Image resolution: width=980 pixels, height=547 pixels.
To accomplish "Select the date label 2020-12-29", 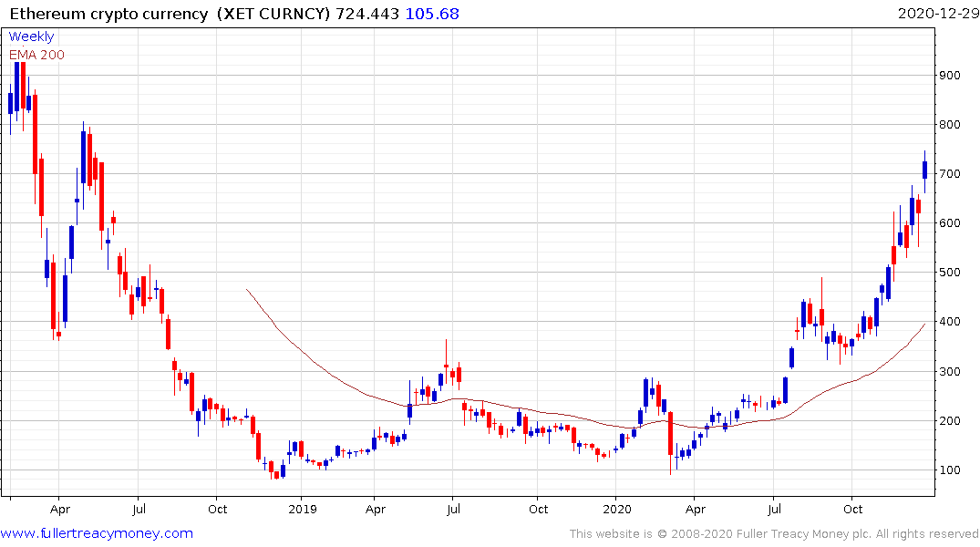I will [x=938, y=13].
